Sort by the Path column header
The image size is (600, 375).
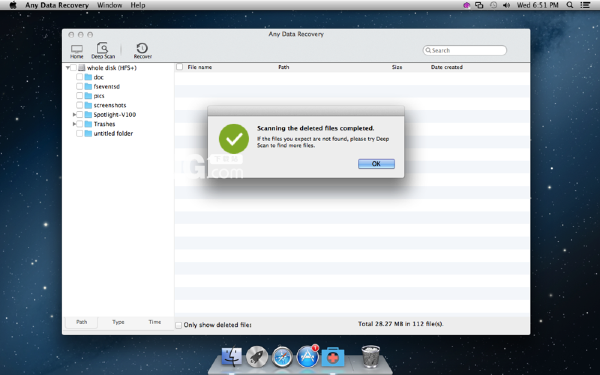[x=284, y=67]
